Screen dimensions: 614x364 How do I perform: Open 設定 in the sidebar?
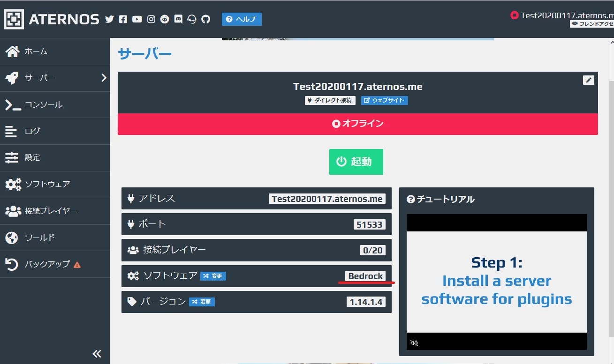click(55, 158)
